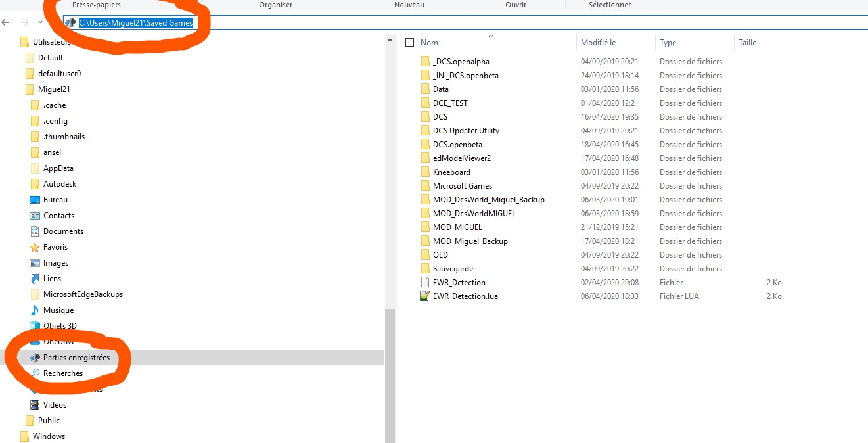Viewport: 868px width, 443px height.
Task: Select the Autodesk folder in tree
Action: [60, 184]
